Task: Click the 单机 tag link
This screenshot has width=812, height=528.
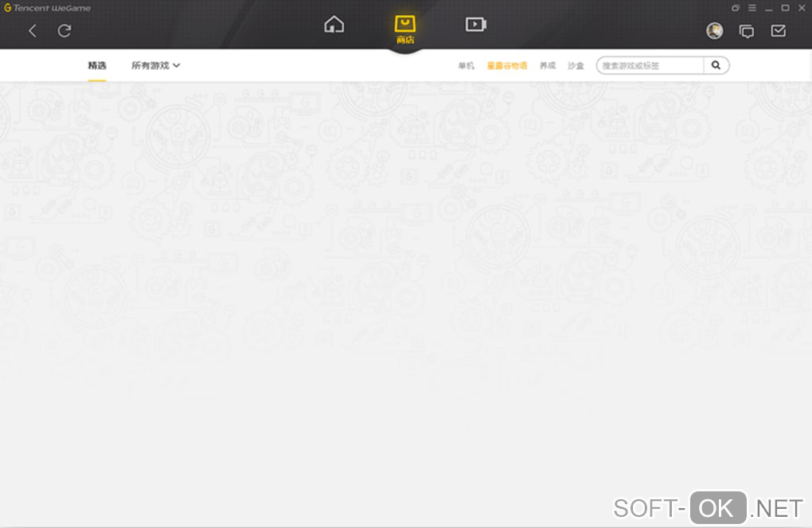Action: pyautogui.click(x=466, y=66)
